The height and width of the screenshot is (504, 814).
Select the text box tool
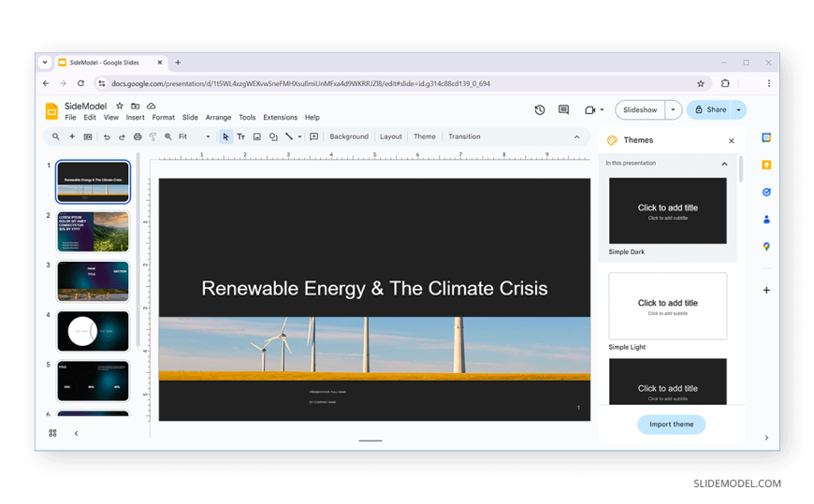click(240, 137)
